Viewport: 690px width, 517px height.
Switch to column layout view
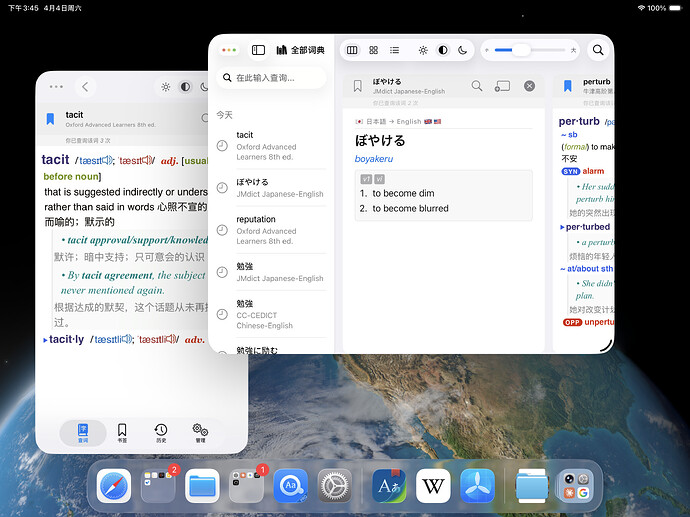point(351,50)
